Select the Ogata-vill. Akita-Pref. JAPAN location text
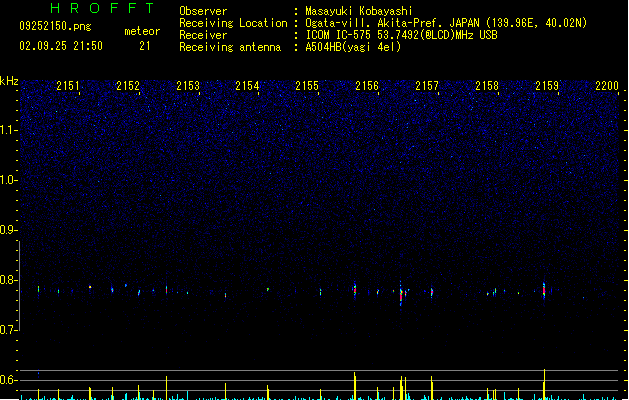Image resolution: width=629 pixels, height=400 pixels. tap(446, 23)
